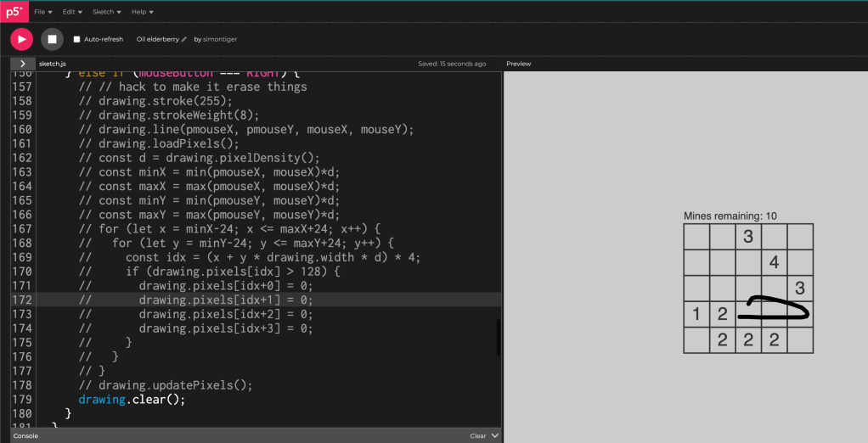This screenshot has width=868, height=443.
Task: Click the editor vertical scrollbar thumb
Action: (498, 338)
